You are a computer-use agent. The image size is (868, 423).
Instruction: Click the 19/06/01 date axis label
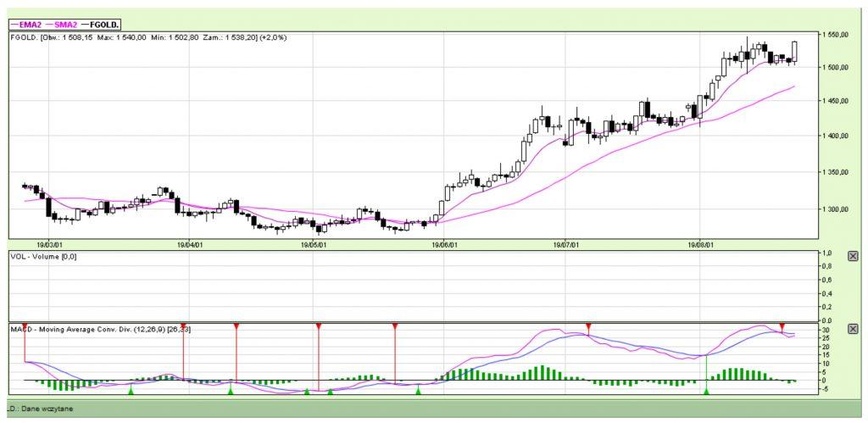[x=445, y=244]
